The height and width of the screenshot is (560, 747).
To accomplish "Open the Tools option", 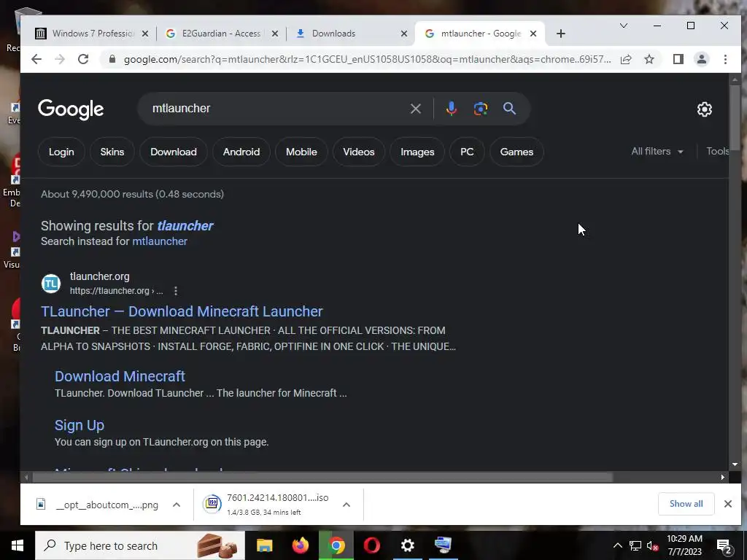I will pyautogui.click(x=718, y=152).
